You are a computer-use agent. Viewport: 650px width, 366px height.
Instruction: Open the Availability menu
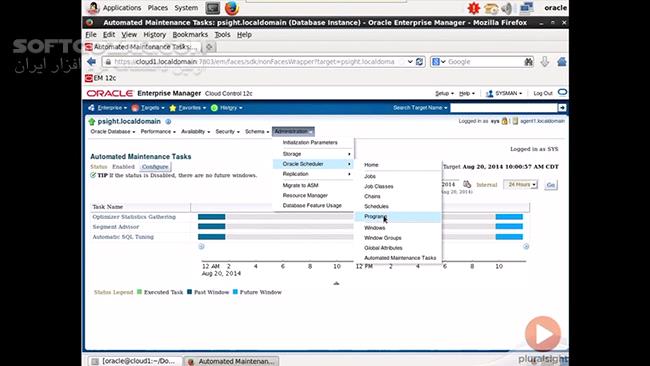[x=195, y=131]
